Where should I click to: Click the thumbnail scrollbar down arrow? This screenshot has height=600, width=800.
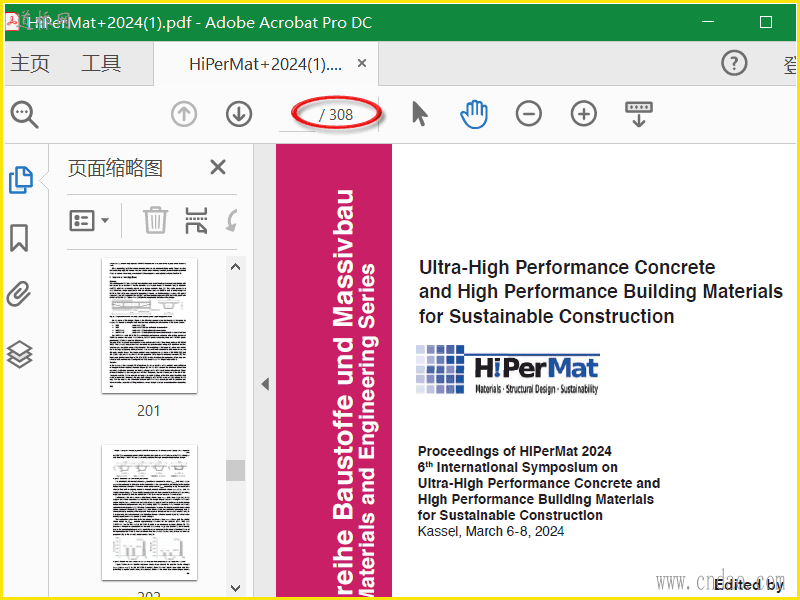(235, 588)
